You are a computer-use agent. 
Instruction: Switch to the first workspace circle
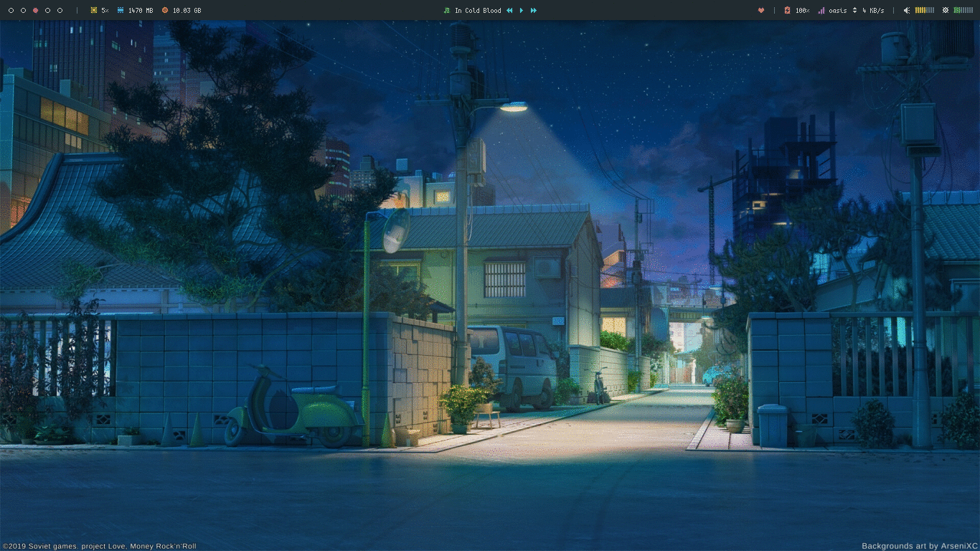pos(11,11)
